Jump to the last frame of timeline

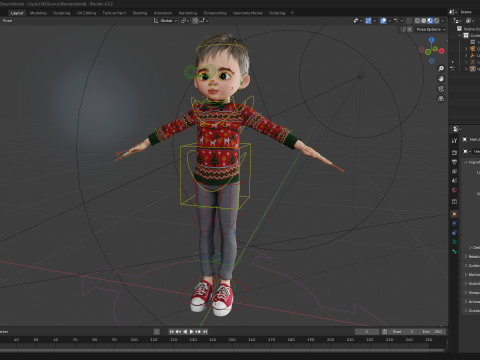[205, 332]
